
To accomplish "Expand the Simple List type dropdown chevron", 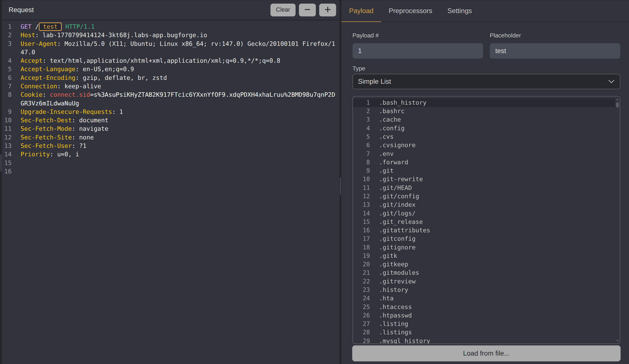I will click(611, 82).
